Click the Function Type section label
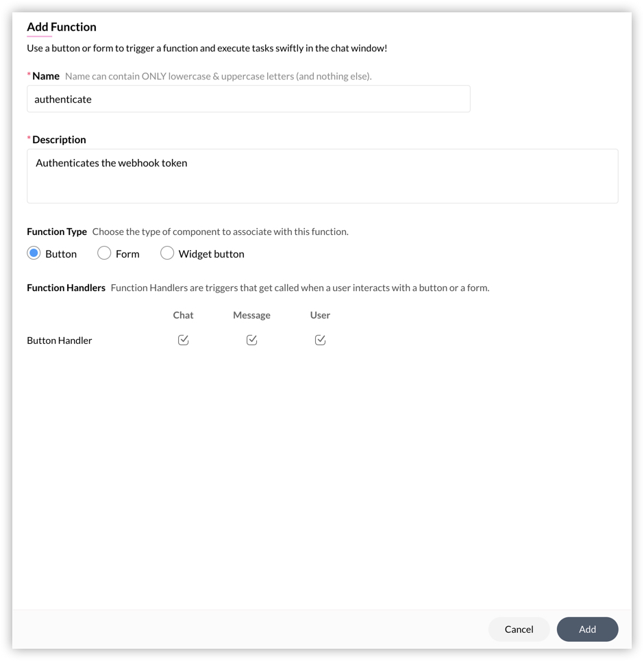The width and height of the screenshot is (644, 661). pos(57,232)
